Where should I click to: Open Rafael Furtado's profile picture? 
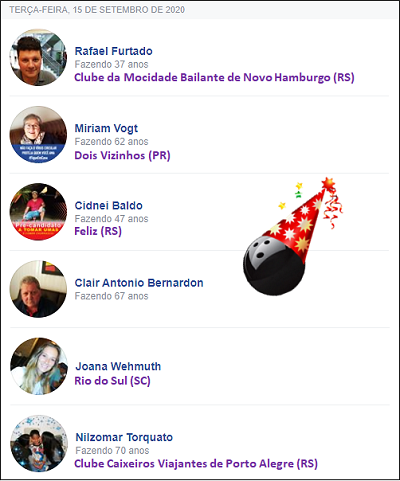click(x=38, y=57)
